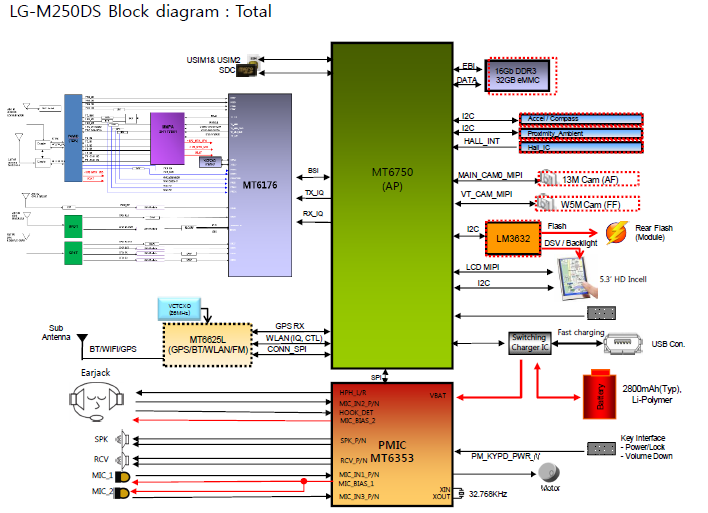
Task: Click the 32.768KHz crystal symbol
Action: coord(459,493)
